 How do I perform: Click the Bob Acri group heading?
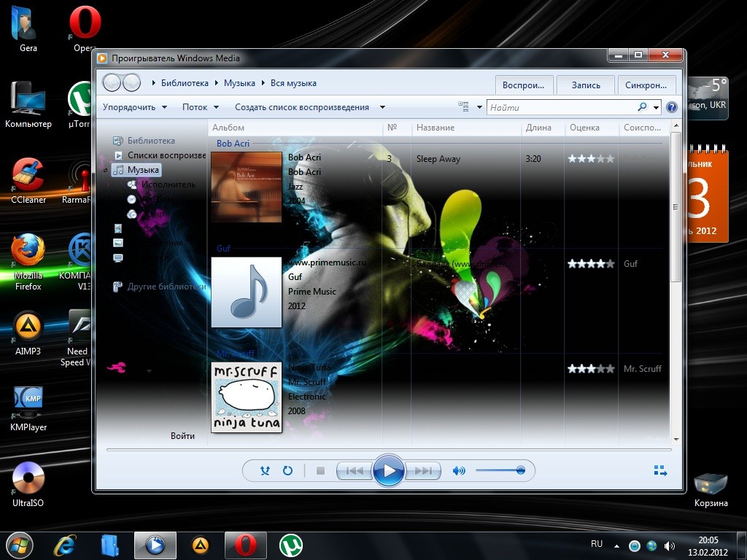point(233,144)
